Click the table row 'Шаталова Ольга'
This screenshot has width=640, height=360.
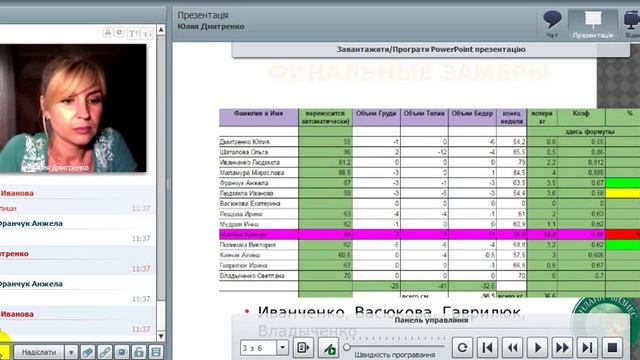click(429, 152)
